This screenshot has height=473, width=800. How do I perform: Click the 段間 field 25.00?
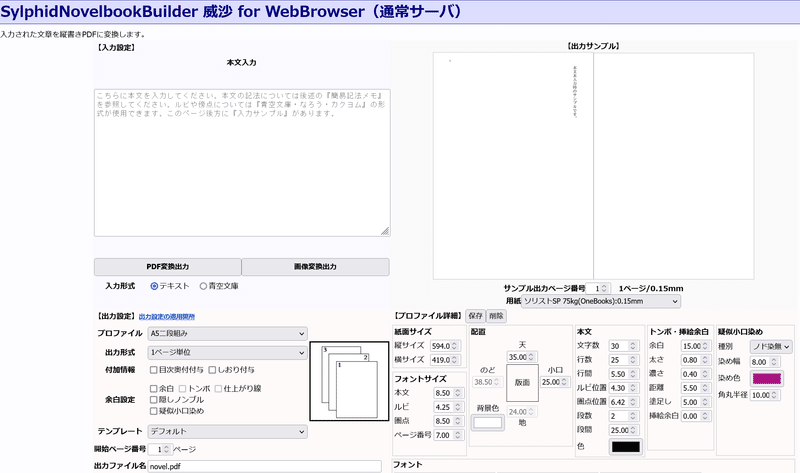coord(623,430)
